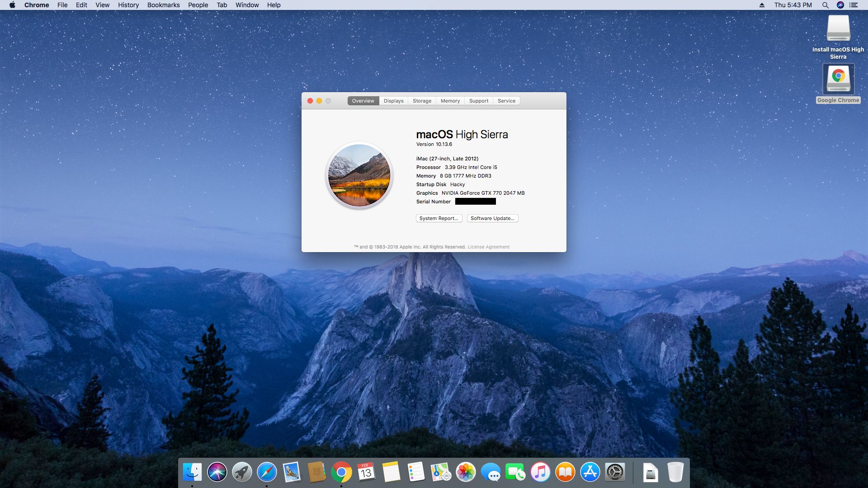This screenshot has height=488, width=868.
Task: Open Safari from the Dock
Action: (267, 472)
